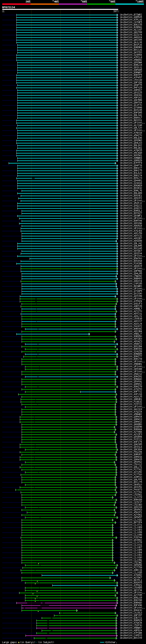
Task: Select the UniRef100_C4J913 label
Action: tap(131, 613)
